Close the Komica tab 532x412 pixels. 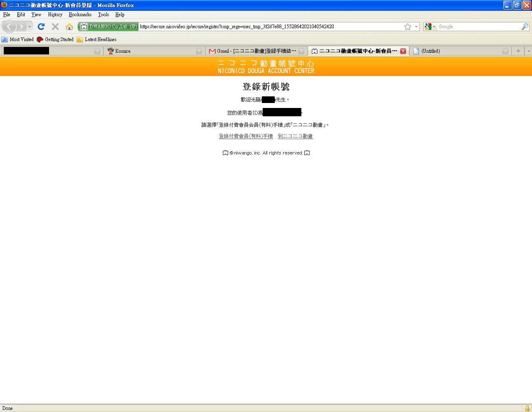(199, 51)
